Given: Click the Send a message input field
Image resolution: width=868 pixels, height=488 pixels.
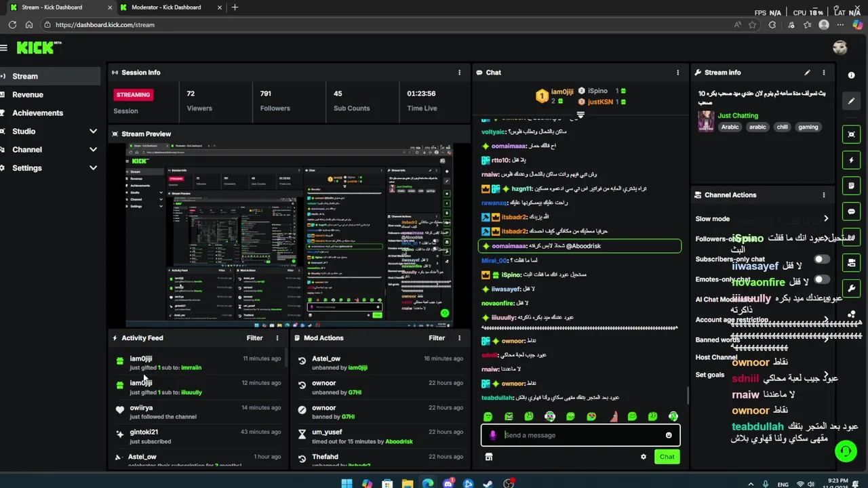Looking at the screenshot, I should 580,435.
